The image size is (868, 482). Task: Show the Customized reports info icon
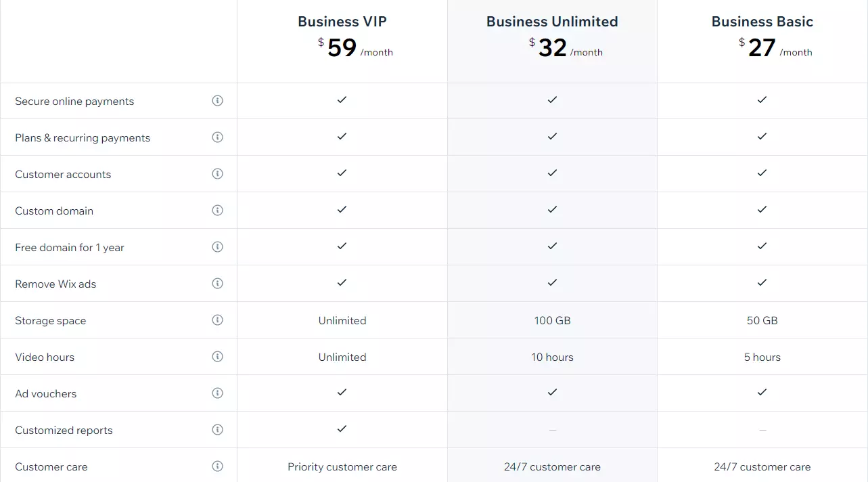coord(217,430)
